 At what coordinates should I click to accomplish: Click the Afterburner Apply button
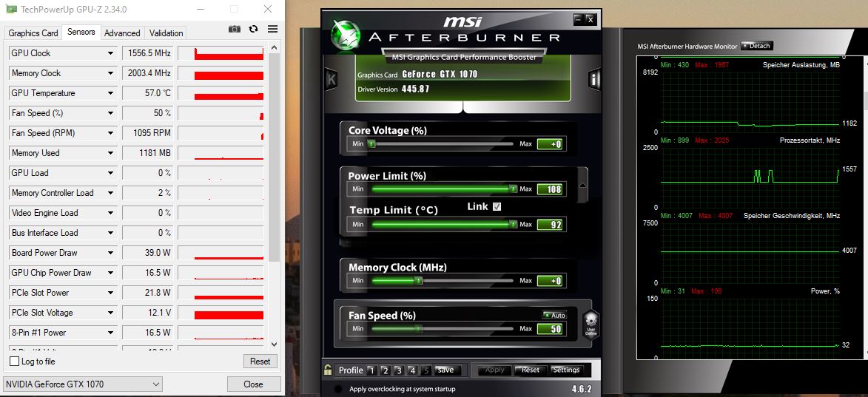(x=494, y=370)
